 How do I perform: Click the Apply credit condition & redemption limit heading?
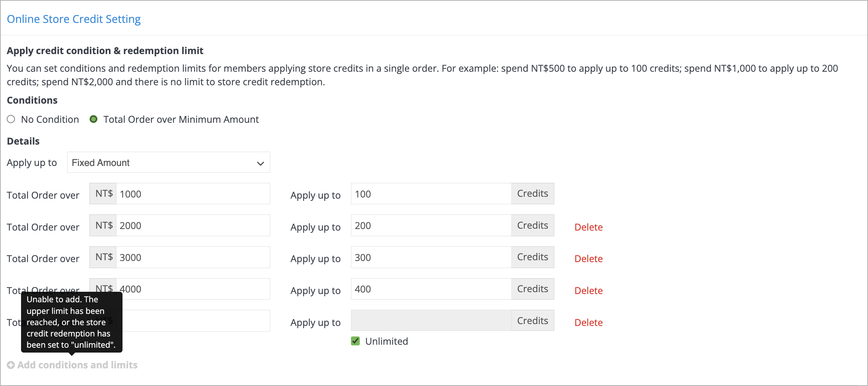[x=105, y=51]
